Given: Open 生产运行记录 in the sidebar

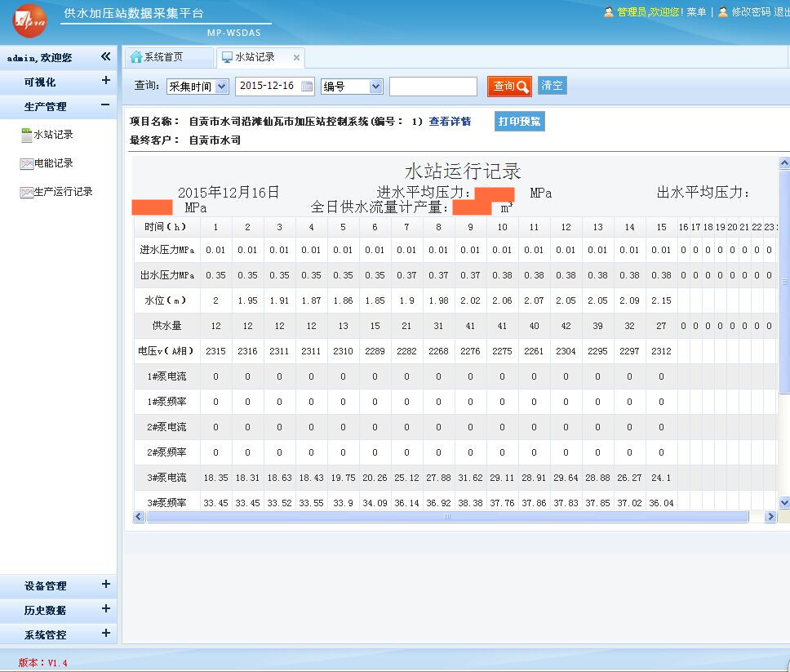Looking at the screenshot, I should pos(63,192).
